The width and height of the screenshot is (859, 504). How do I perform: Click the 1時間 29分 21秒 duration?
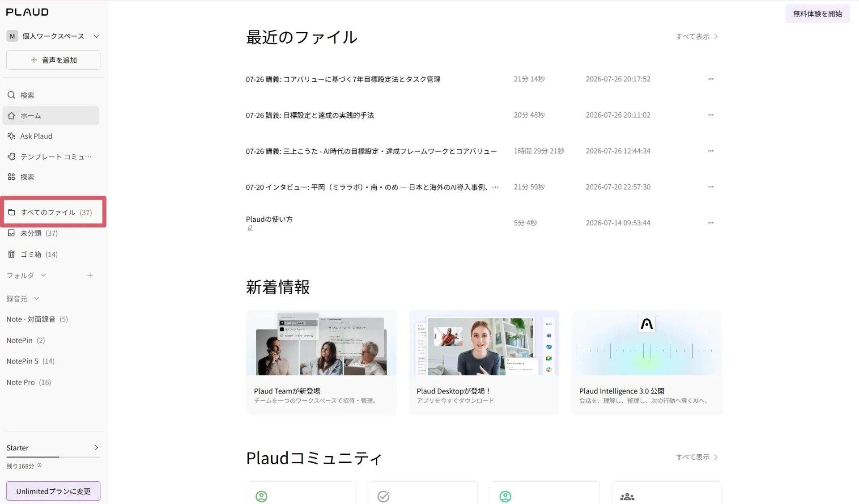pos(539,151)
